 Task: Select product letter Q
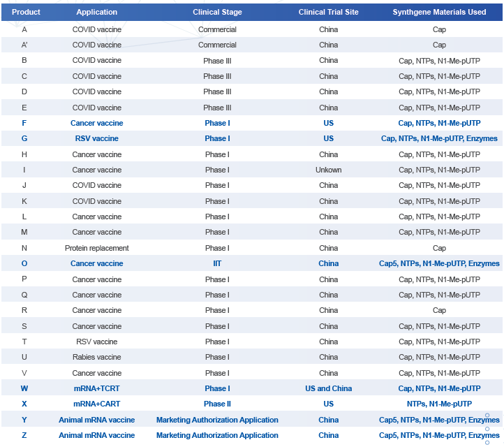[24, 295]
